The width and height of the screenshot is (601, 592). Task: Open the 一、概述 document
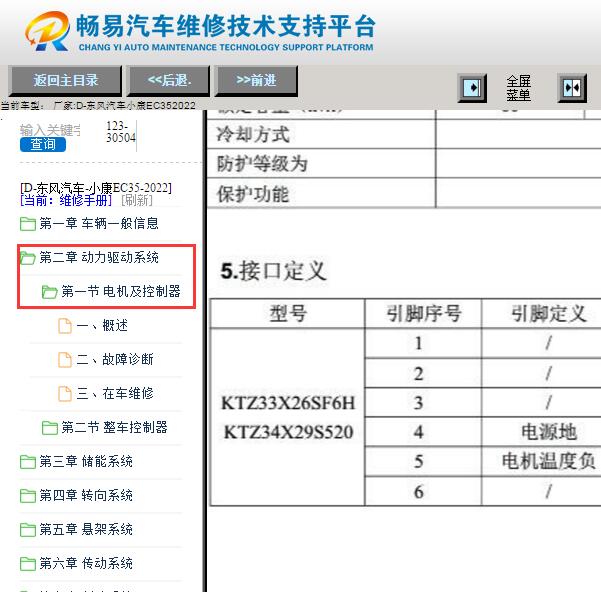(102, 326)
